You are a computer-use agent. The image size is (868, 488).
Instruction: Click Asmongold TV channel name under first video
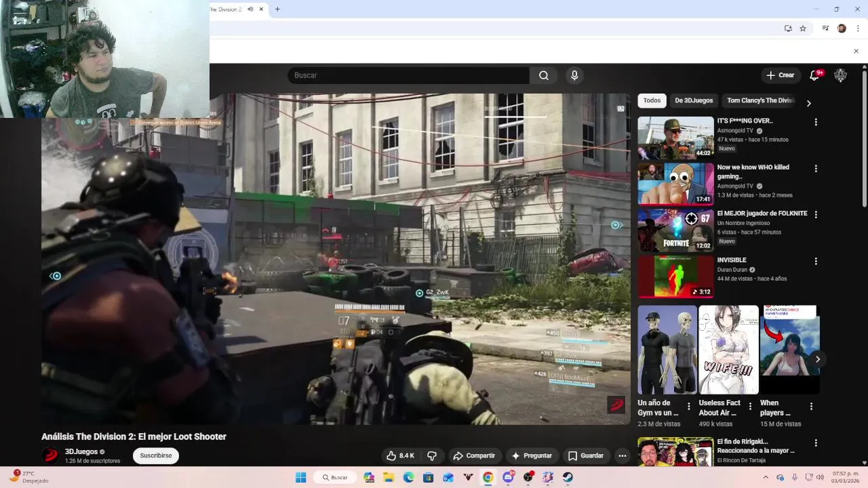click(x=735, y=131)
